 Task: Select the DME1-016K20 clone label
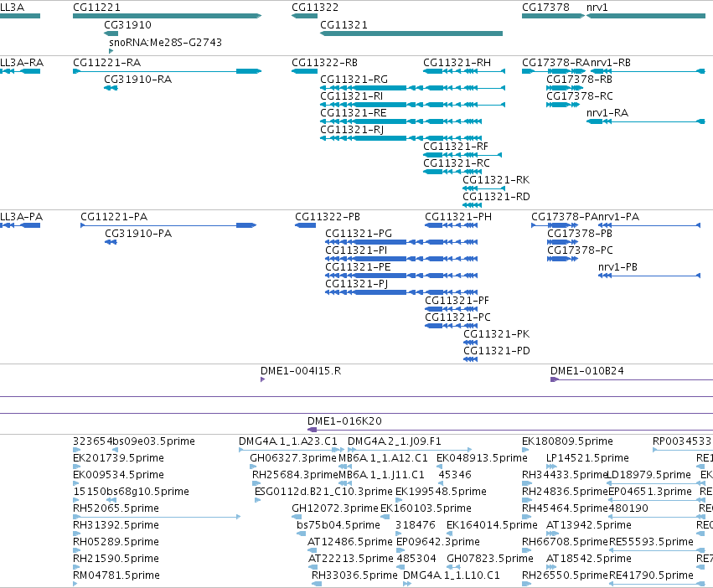344,421
